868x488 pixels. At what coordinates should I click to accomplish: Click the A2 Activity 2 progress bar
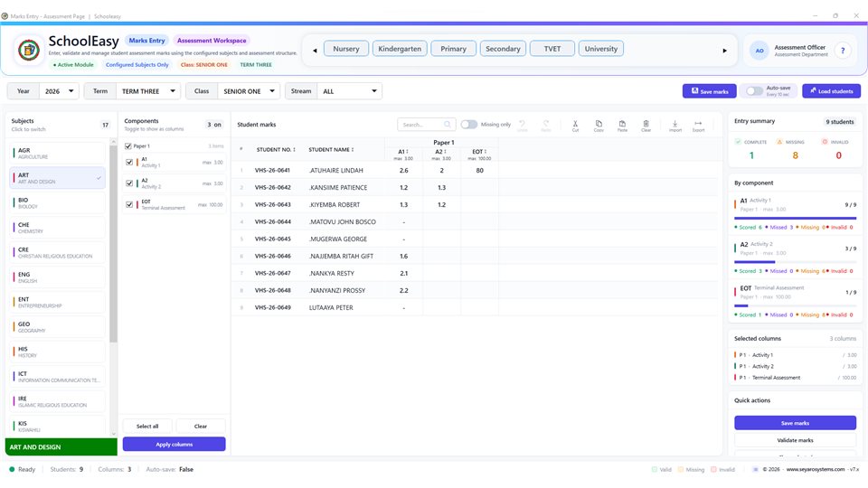pos(795,262)
